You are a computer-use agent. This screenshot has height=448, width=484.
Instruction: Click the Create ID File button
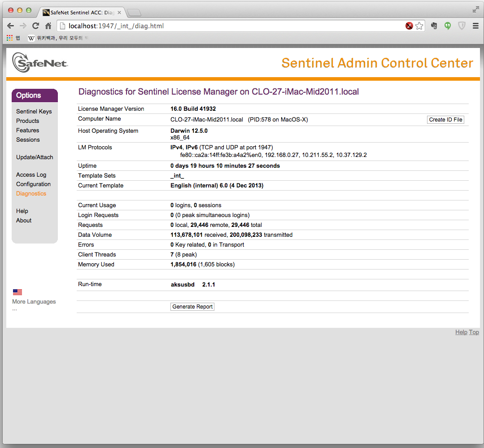click(x=445, y=120)
